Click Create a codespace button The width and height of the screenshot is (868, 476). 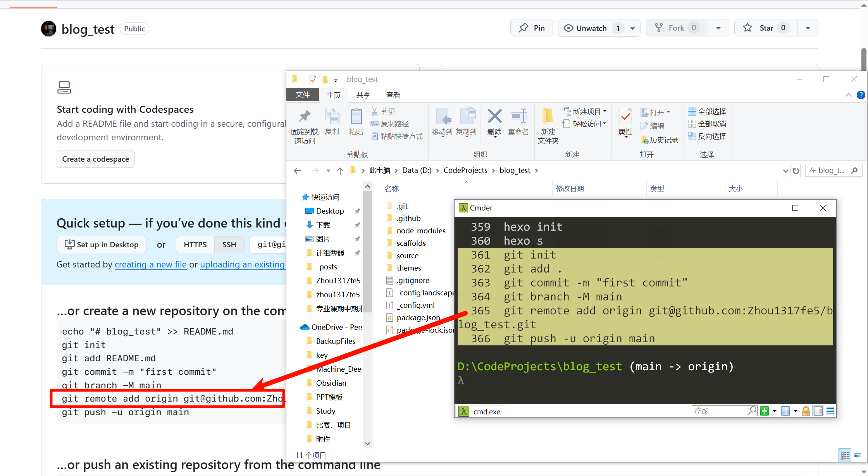pyautogui.click(x=96, y=159)
